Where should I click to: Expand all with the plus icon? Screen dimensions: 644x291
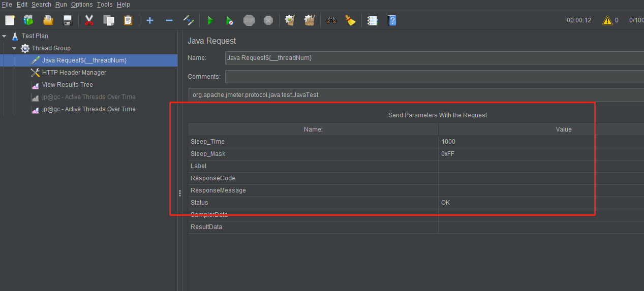[x=150, y=20]
